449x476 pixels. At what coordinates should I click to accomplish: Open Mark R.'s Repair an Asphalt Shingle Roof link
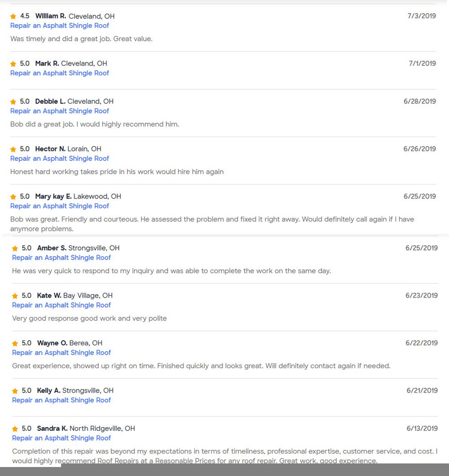(x=60, y=73)
